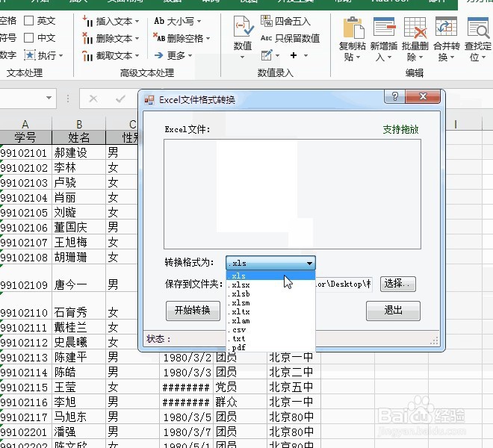The image size is (493, 448).
Task: Tick the 英文 checkbox
Action: click(28, 21)
